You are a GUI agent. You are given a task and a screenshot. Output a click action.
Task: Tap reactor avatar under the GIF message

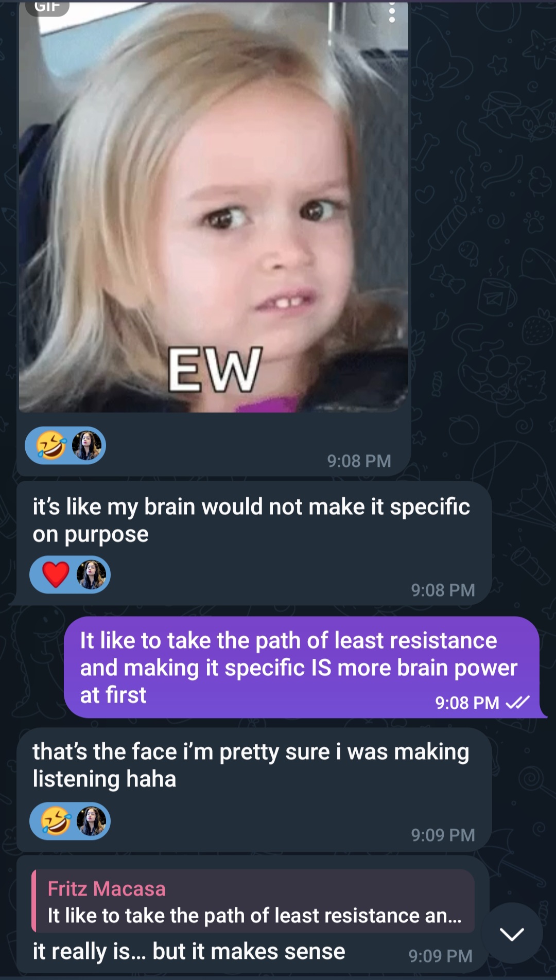[x=86, y=445]
